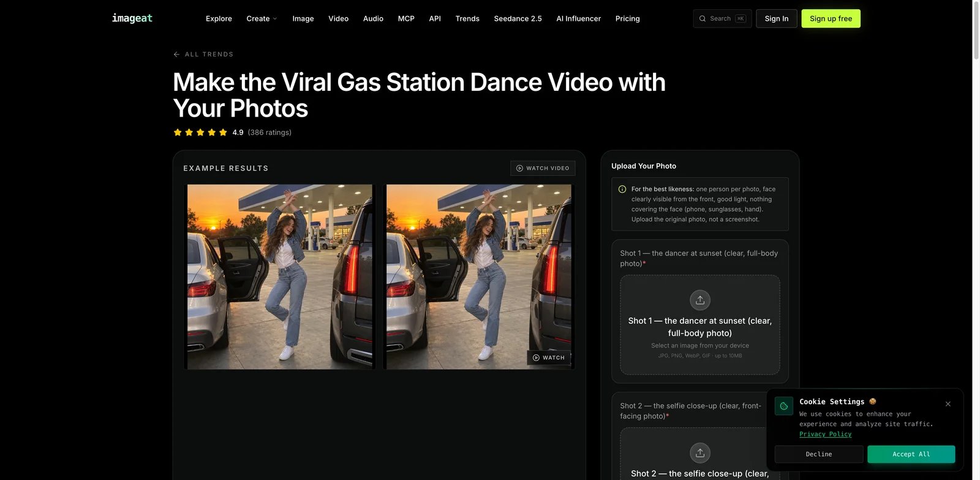
Task: Open the Explore menu item
Action: (x=219, y=18)
